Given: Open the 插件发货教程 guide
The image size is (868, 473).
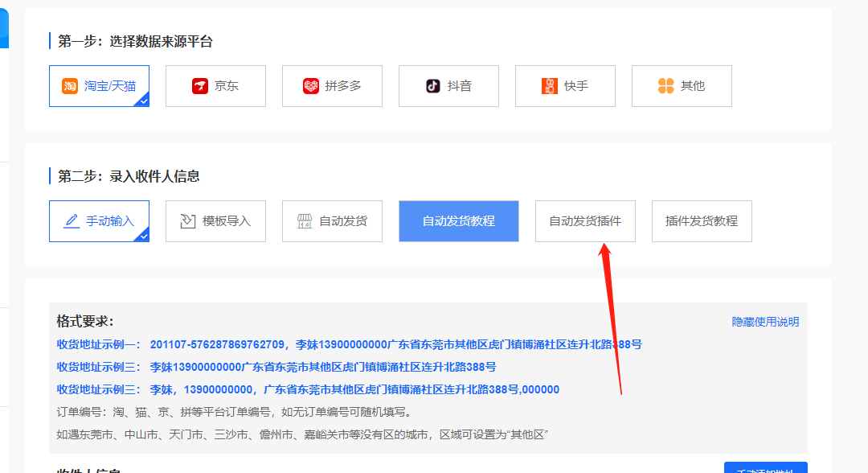Looking at the screenshot, I should click(702, 220).
